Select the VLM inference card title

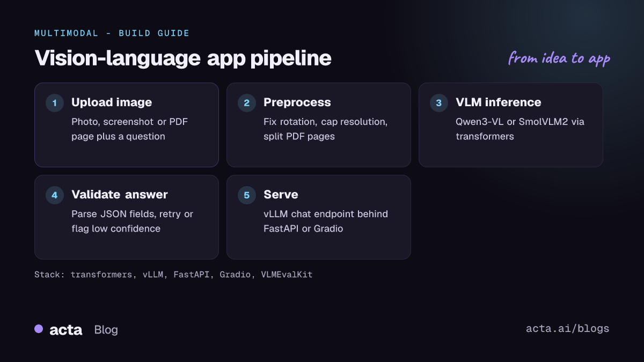499,102
